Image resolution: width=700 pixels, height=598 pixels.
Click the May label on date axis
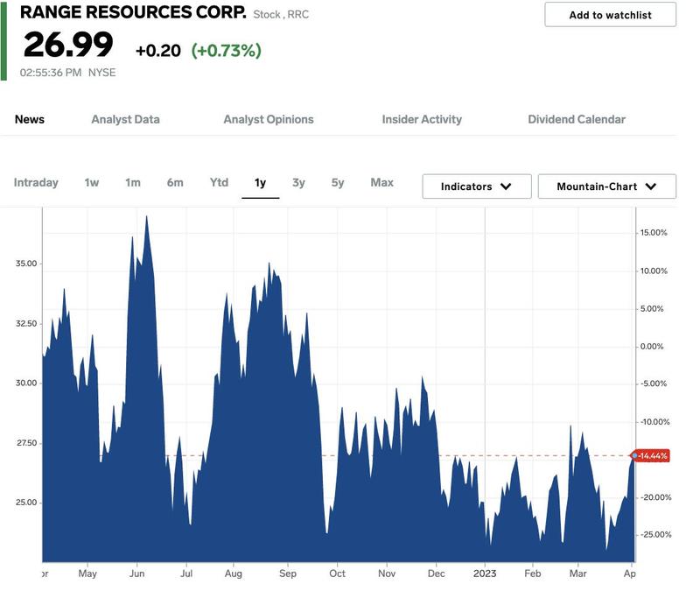pos(87,573)
